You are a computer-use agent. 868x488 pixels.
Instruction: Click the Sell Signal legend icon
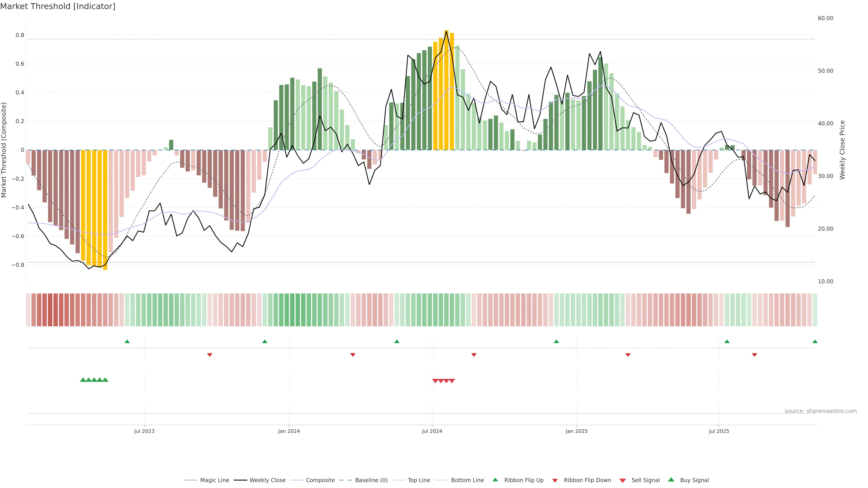coord(622,481)
